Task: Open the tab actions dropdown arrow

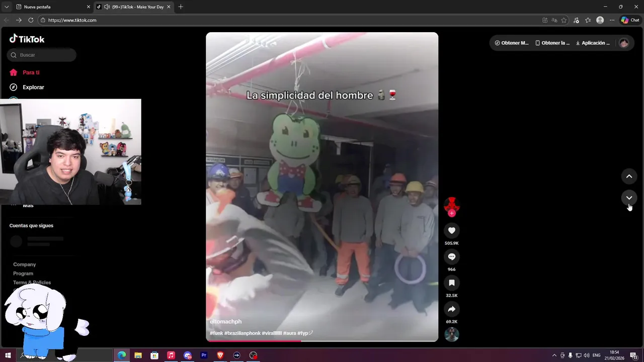Action: pos(7,7)
